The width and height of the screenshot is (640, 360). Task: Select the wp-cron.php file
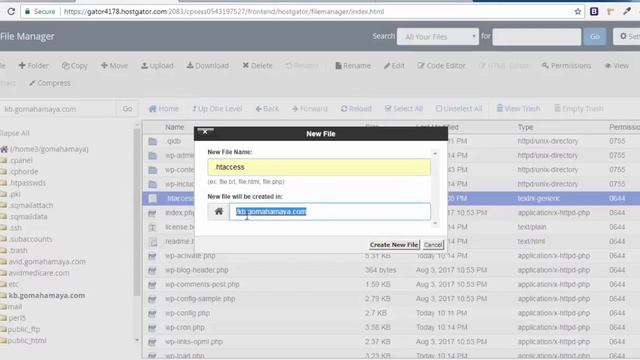(185, 327)
